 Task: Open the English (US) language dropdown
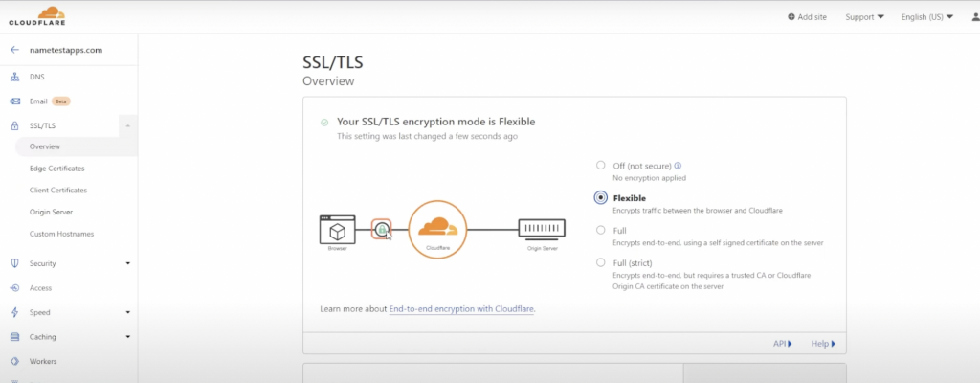coord(926,17)
